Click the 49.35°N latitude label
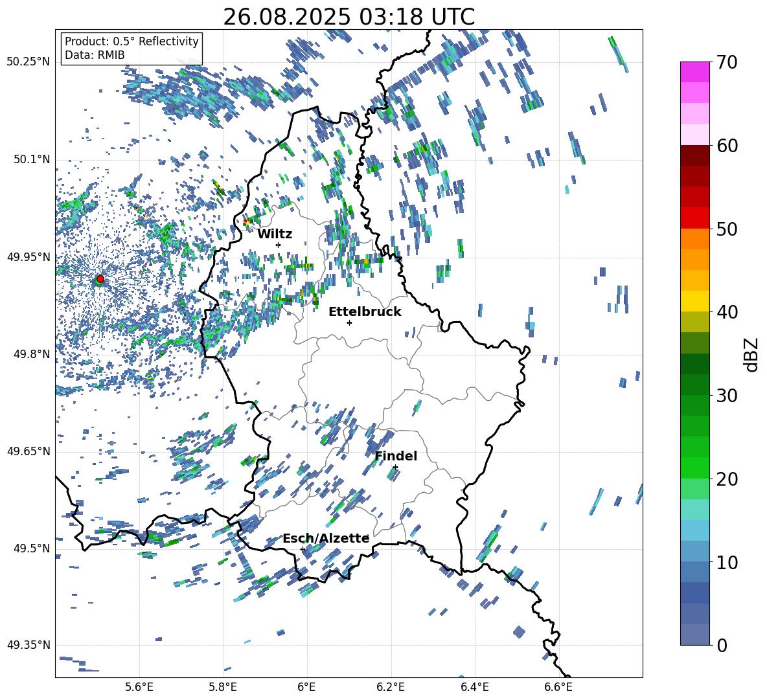This screenshot has height=700, width=767. [x=29, y=645]
